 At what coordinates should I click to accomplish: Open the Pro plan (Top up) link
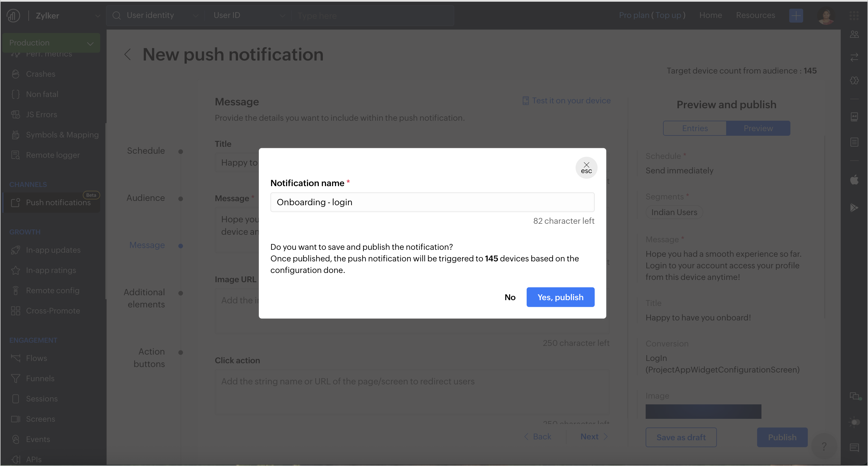point(652,15)
